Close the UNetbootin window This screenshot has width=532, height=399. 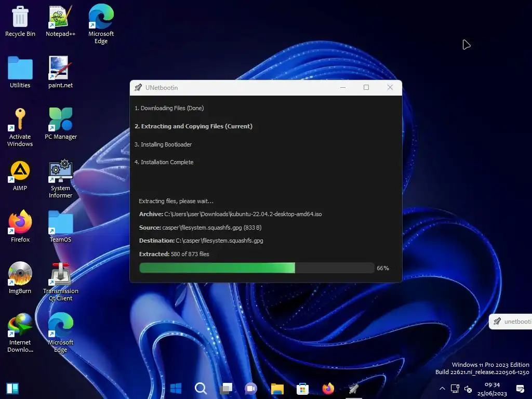[390, 87]
